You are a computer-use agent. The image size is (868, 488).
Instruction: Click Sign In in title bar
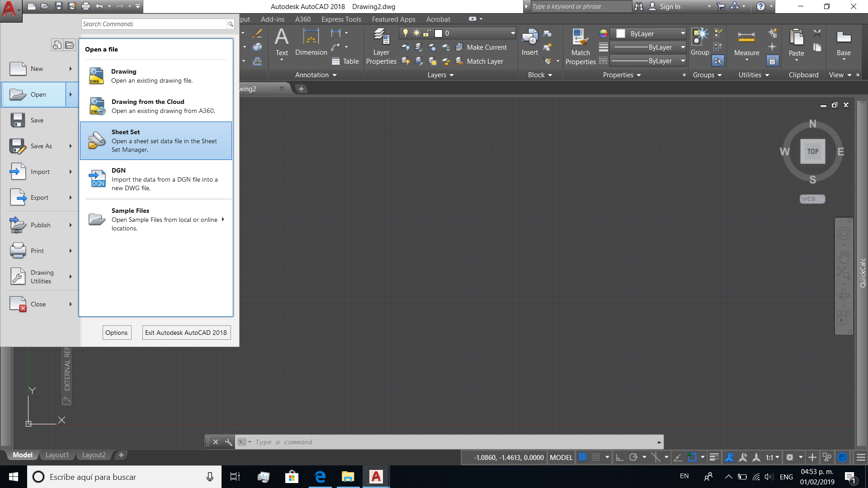click(x=670, y=6)
